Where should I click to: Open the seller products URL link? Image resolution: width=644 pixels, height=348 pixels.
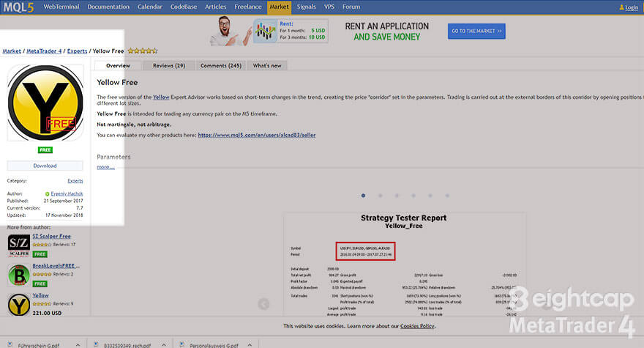point(257,135)
